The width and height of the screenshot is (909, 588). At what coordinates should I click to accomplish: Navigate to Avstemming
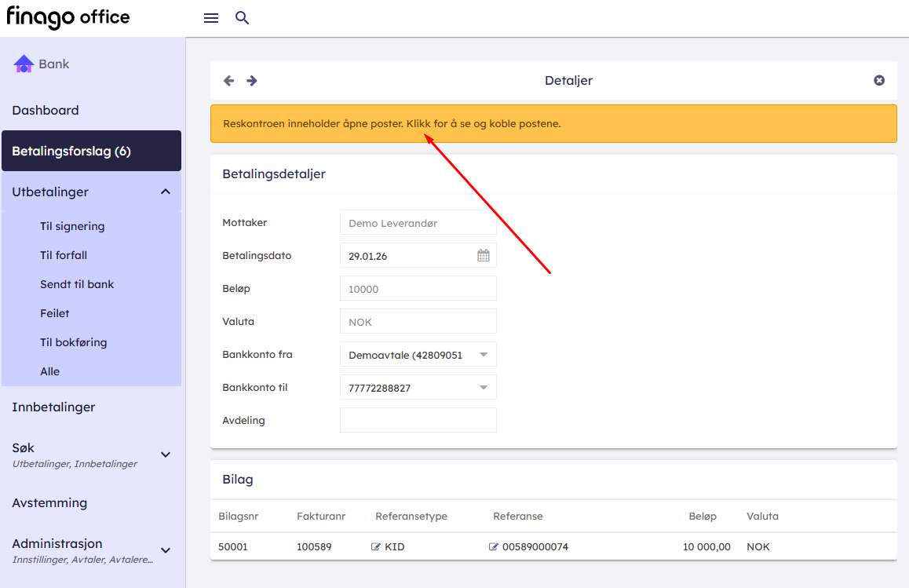[x=49, y=502]
